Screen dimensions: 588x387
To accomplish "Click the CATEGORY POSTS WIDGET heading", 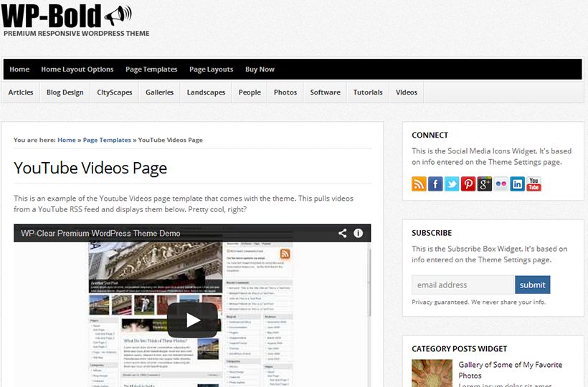I will pos(460,349).
